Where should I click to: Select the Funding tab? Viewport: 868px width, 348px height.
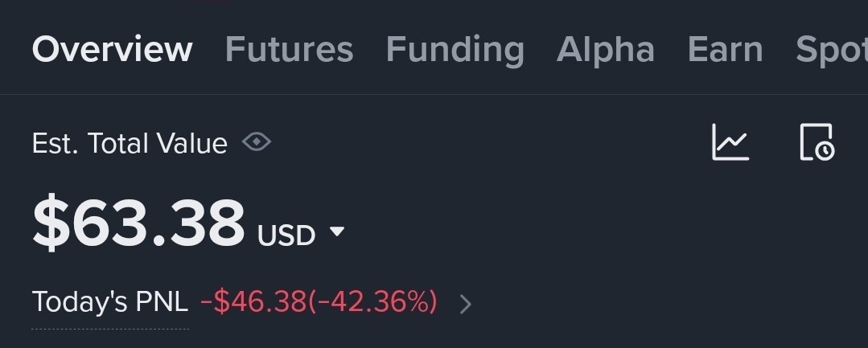coord(455,50)
